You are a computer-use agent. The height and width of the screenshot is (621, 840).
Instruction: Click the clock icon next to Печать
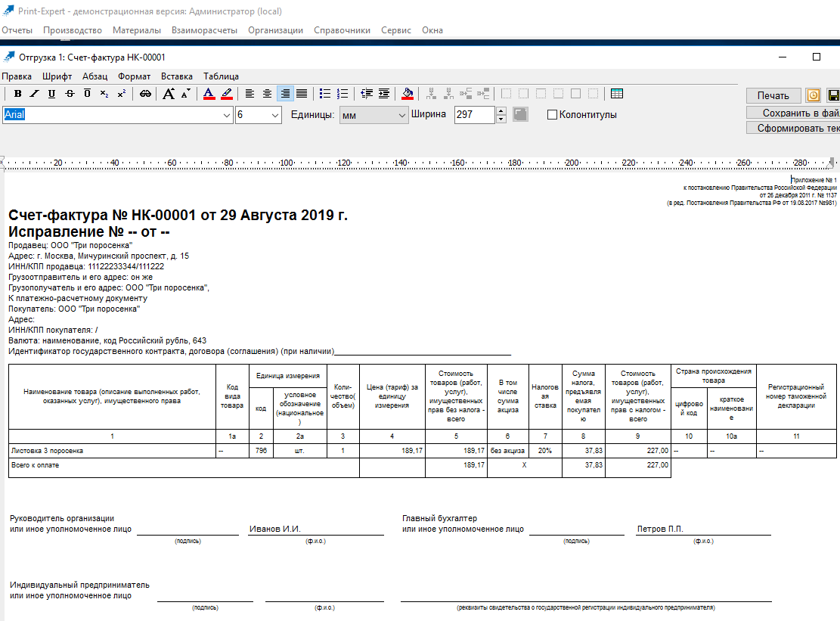tap(814, 95)
